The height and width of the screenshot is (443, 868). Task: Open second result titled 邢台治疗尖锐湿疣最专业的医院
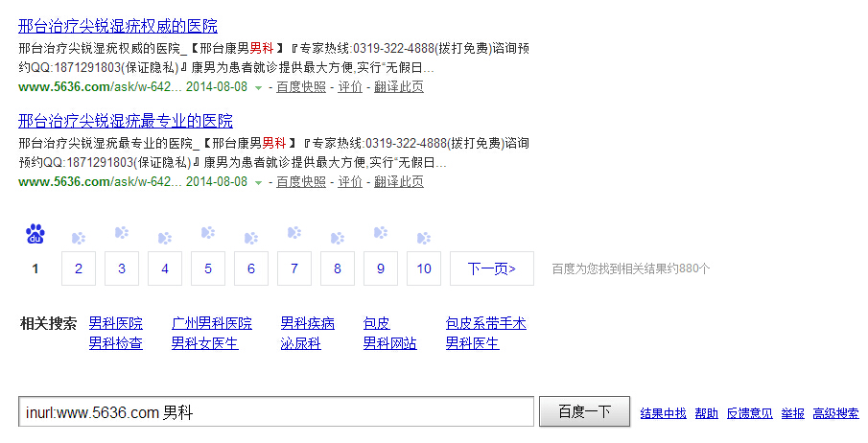126,121
